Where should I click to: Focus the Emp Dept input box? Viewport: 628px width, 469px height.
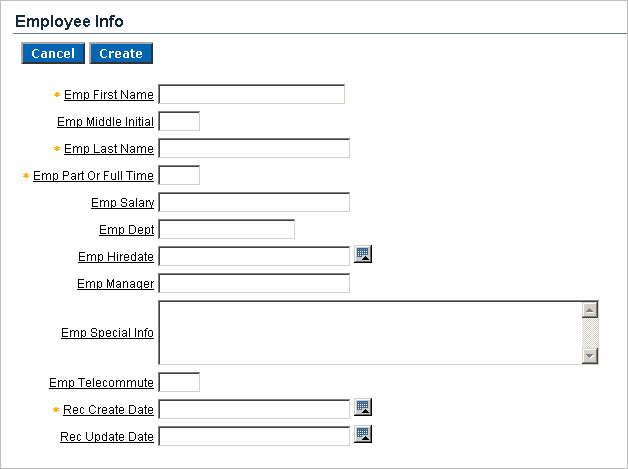click(226, 230)
